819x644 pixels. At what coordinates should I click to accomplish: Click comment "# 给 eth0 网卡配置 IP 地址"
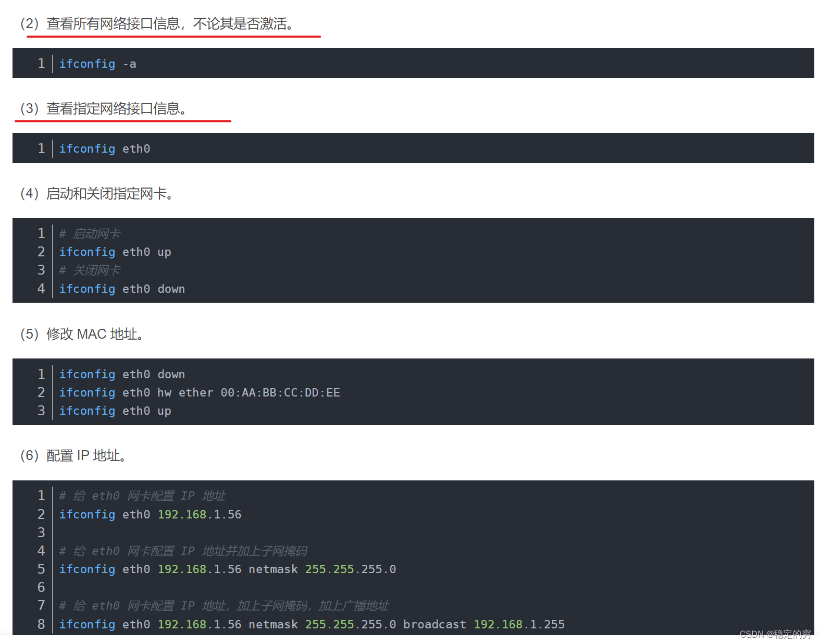142,496
